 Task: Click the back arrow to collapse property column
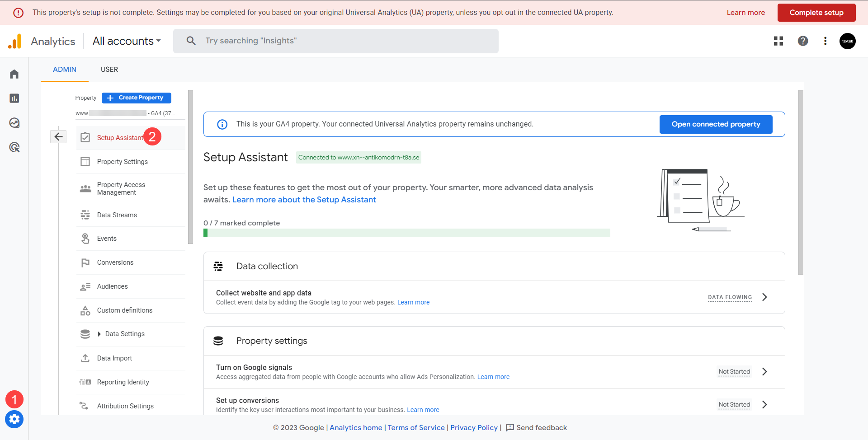[x=58, y=137]
